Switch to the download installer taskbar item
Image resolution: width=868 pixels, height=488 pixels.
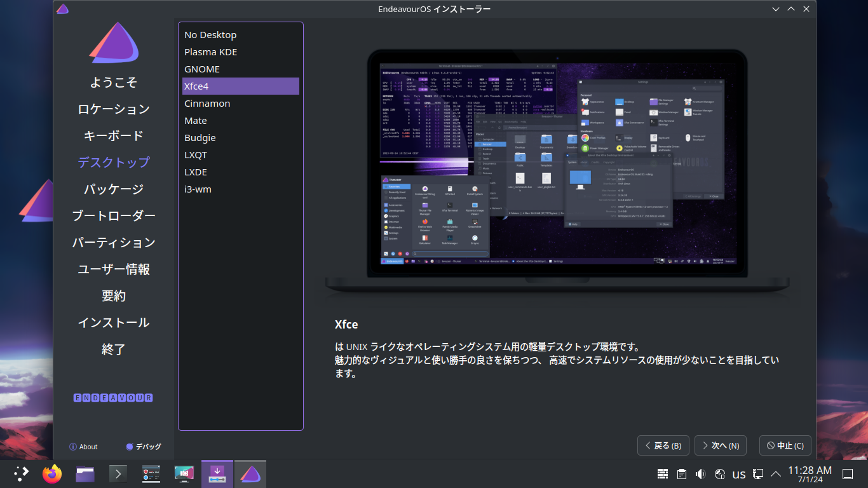pos(217,474)
